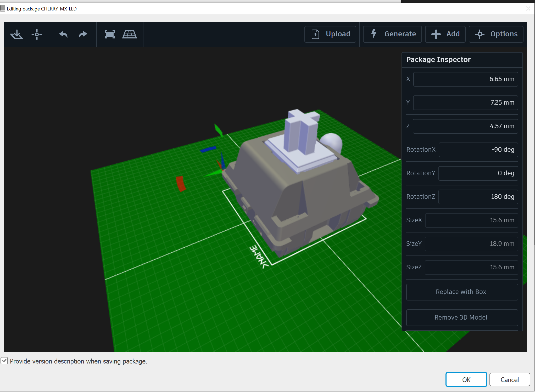
Task: Click the redo arrow icon
Action: tap(83, 34)
